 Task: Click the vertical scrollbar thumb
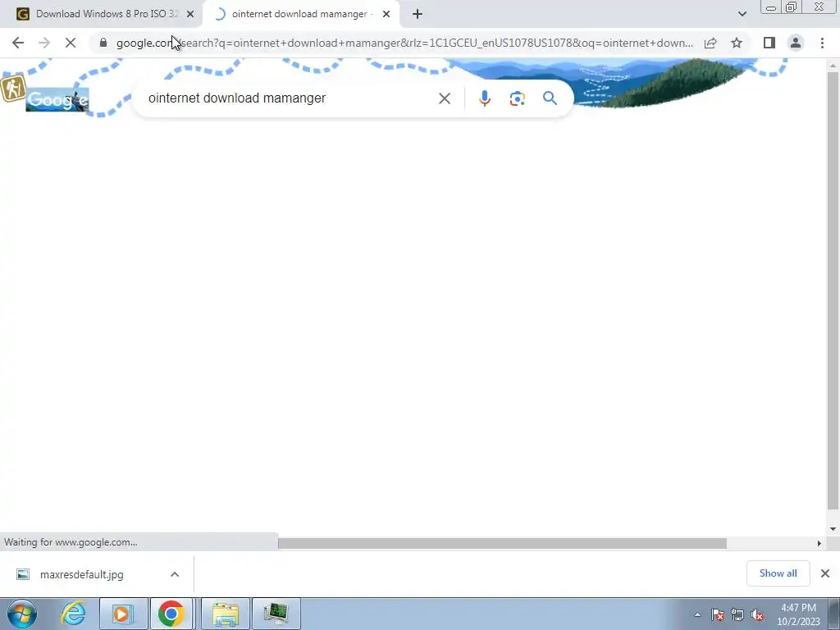[833, 290]
